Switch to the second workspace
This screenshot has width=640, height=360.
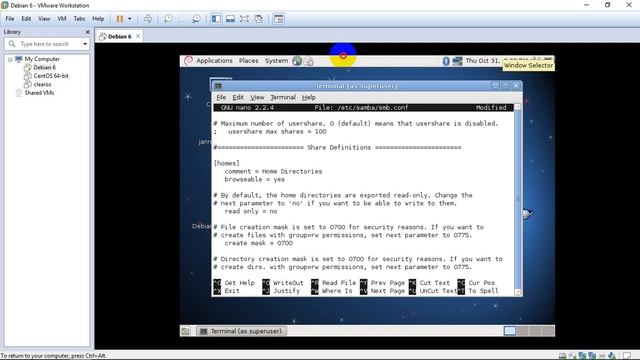pos(523,331)
